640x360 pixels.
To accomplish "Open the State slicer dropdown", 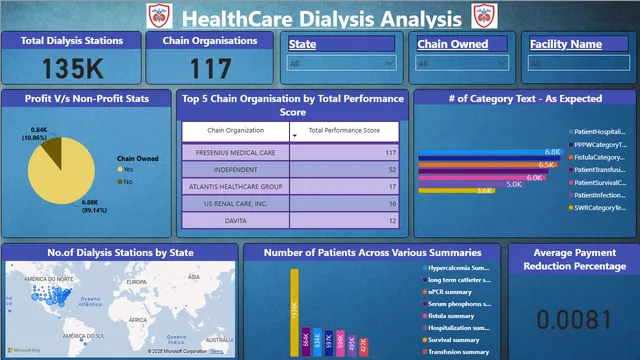I will 341,64.
